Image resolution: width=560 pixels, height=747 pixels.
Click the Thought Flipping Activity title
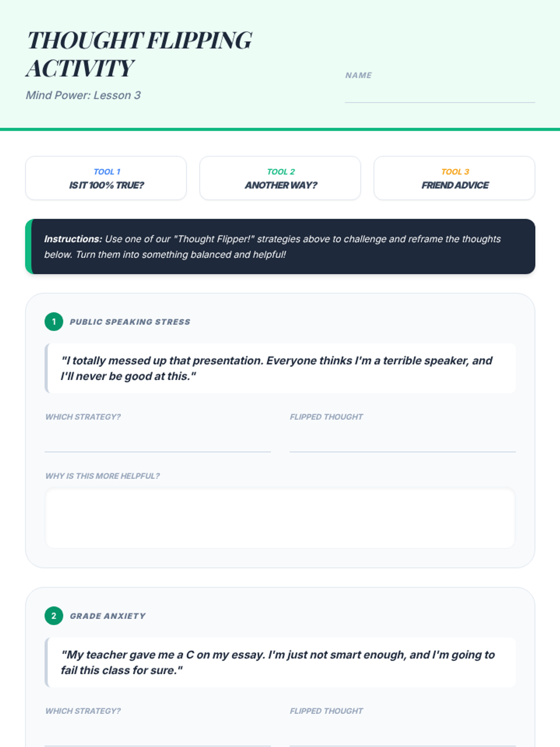(x=139, y=54)
